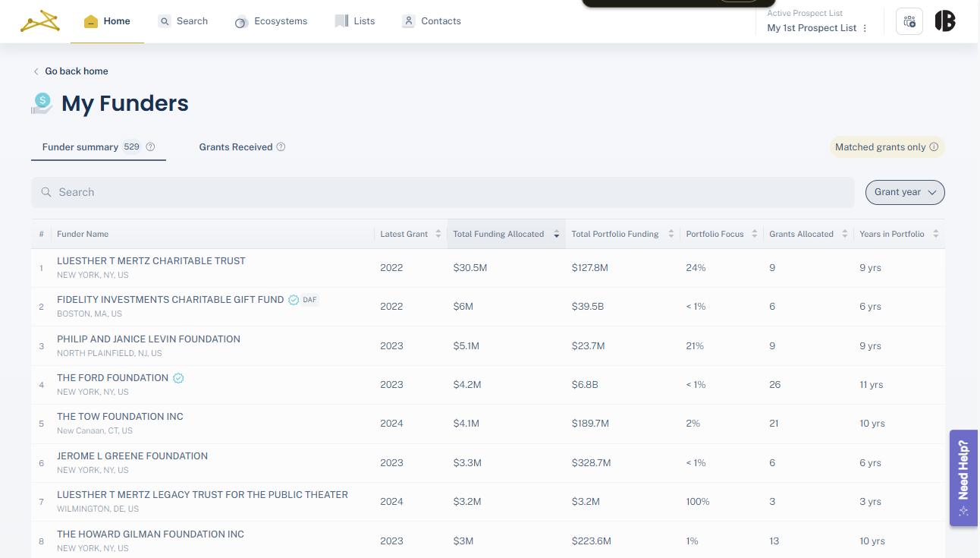
Task: Click into the funder Search field
Action: [442, 192]
